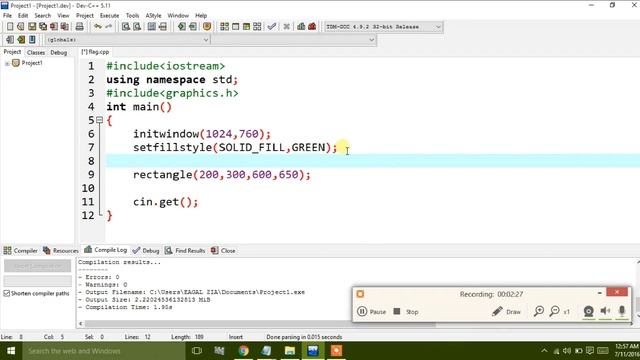The image size is (640, 360).
Task: Zoom in with recorder magnifier plus
Action: pyautogui.click(x=539, y=311)
